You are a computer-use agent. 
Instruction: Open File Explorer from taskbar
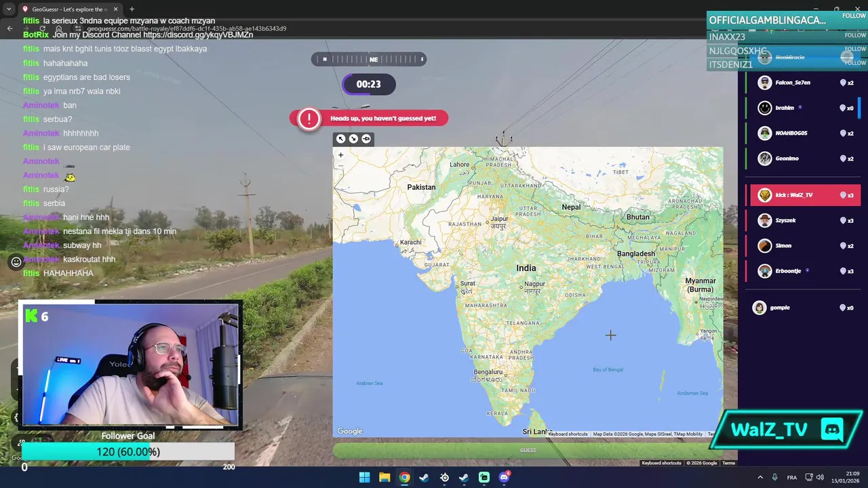tap(384, 477)
